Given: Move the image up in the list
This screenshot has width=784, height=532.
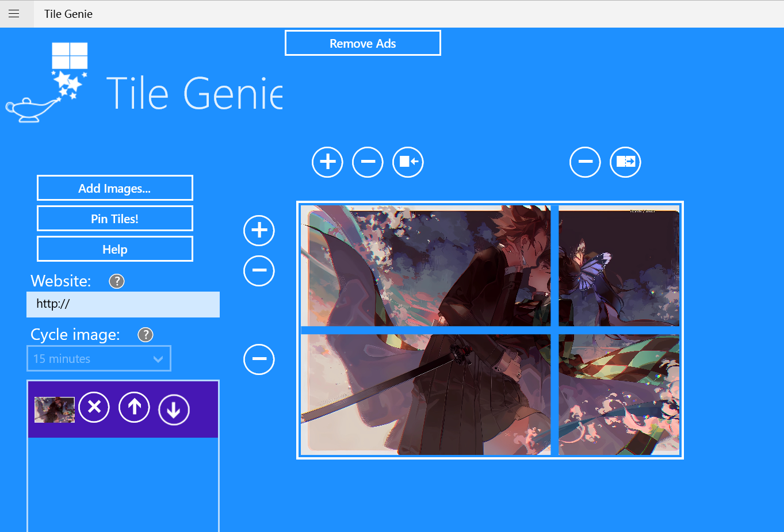Looking at the screenshot, I should click(134, 407).
